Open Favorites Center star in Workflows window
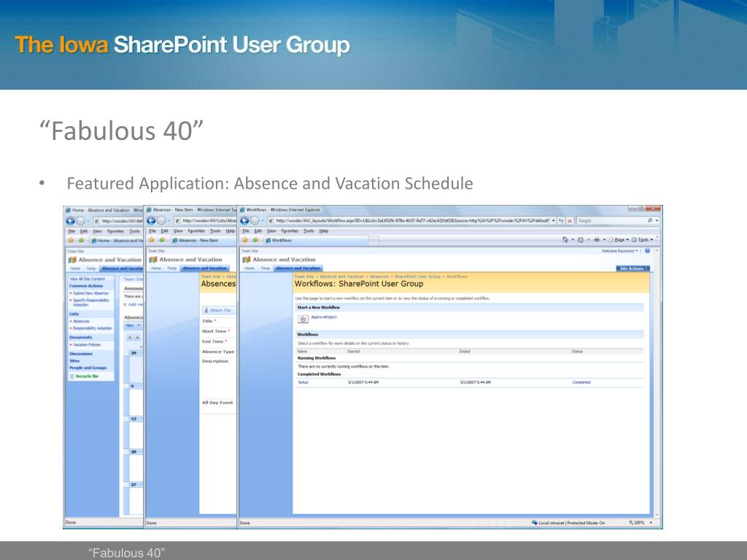Image resolution: width=747 pixels, height=560 pixels. click(245, 240)
